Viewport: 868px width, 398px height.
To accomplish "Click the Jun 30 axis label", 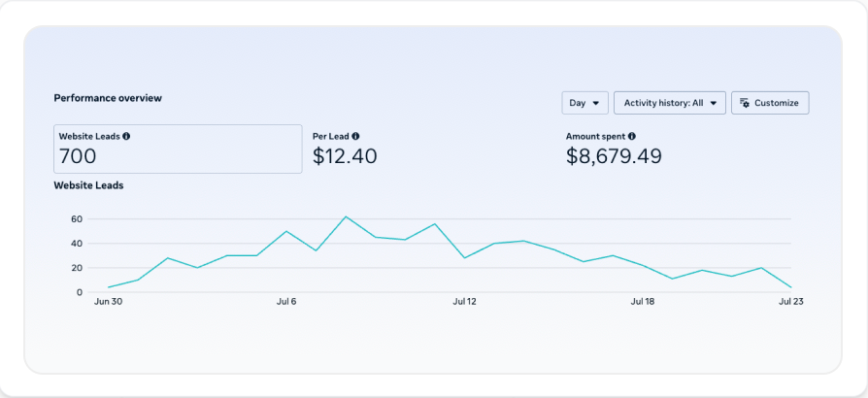I will pos(109,302).
